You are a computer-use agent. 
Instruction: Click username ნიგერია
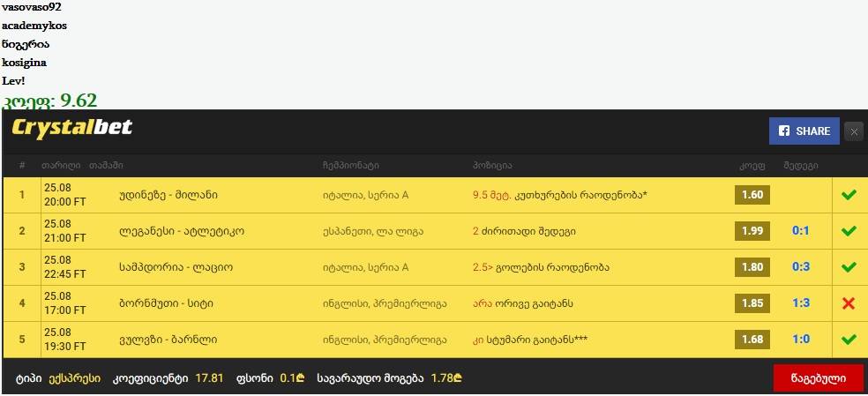26,44
